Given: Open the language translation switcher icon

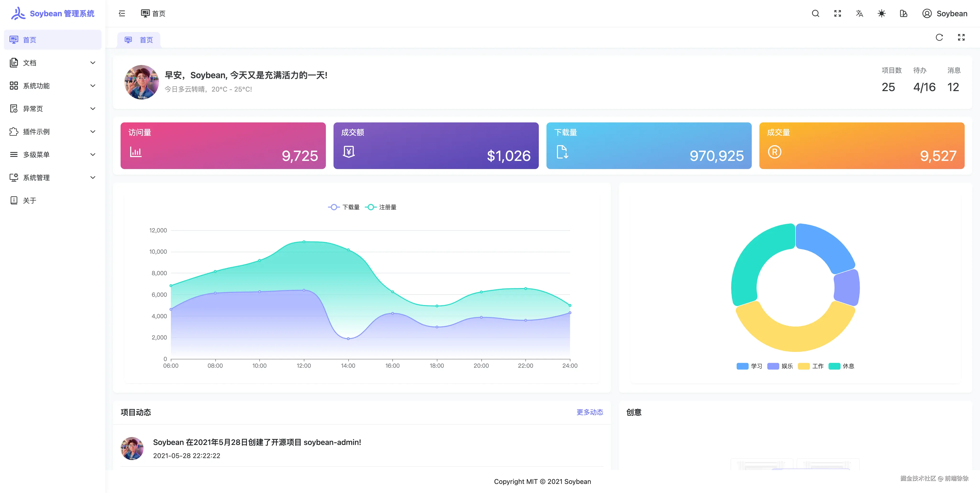Looking at the screenshot, I should coord(859,14).
